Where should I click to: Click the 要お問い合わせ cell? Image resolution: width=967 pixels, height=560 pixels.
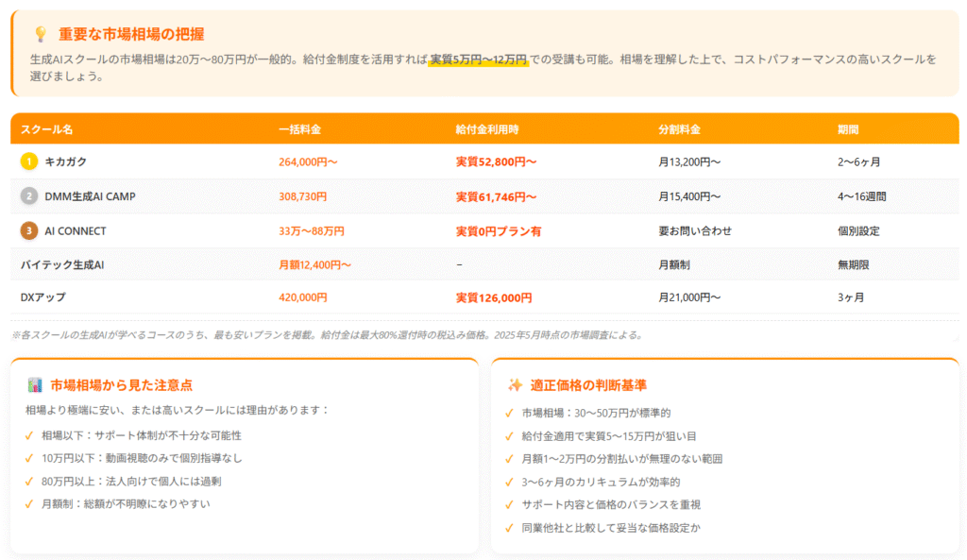pos(695,230)
